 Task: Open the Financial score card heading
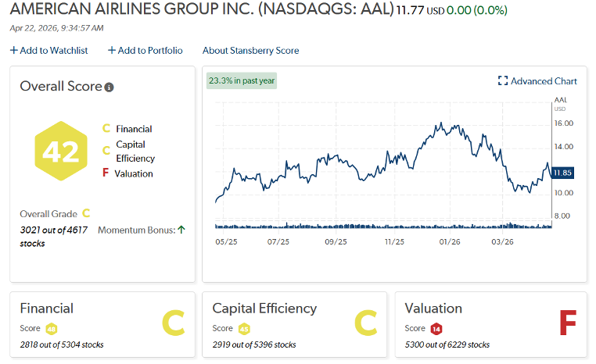tap(47, 309)
